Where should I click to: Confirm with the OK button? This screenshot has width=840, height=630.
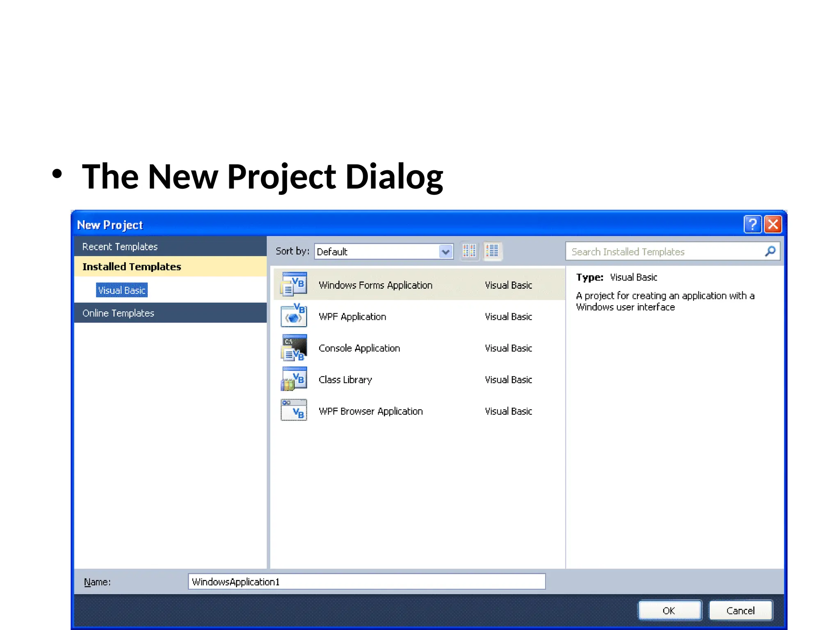(669, 611)
